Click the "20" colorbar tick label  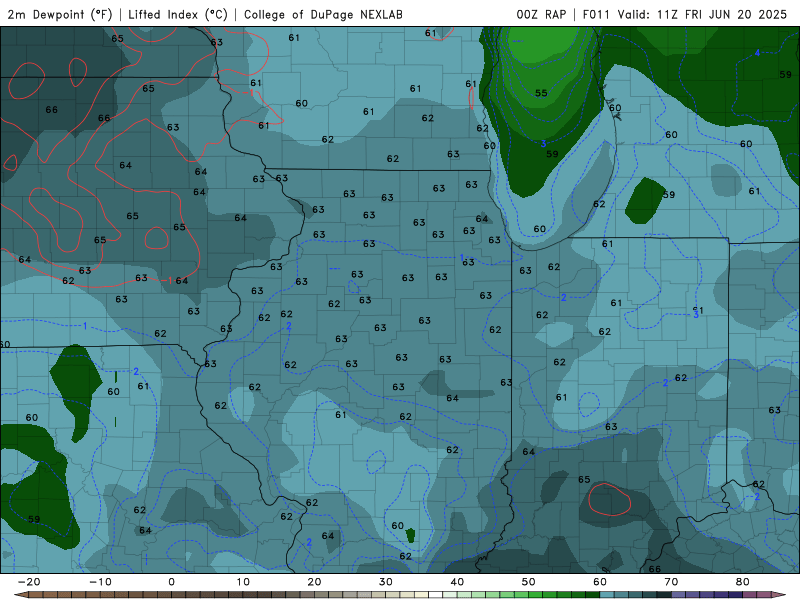[x=314, y=582]
